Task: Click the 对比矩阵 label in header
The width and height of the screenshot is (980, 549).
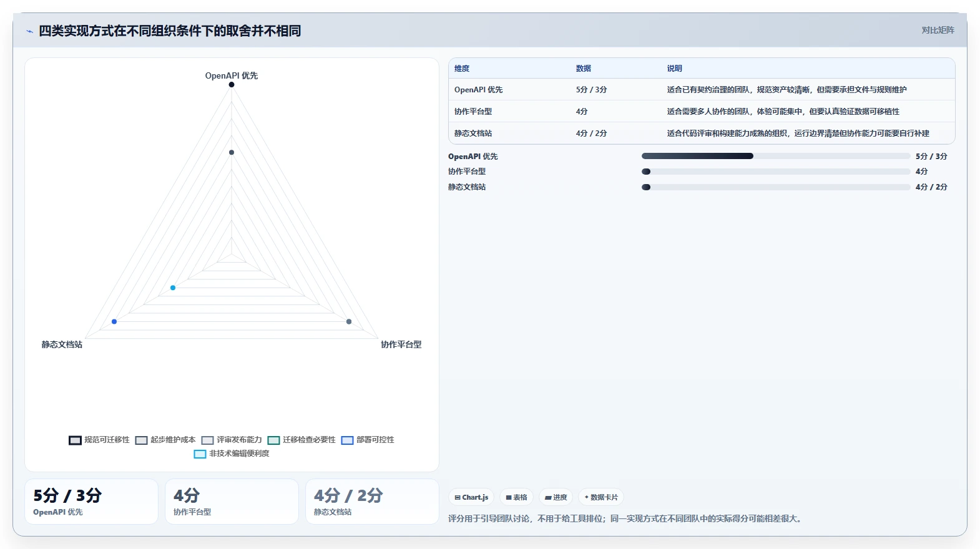Action: 938,30
